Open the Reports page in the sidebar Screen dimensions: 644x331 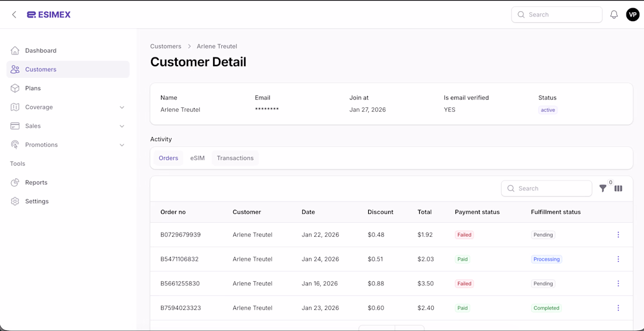36,183
